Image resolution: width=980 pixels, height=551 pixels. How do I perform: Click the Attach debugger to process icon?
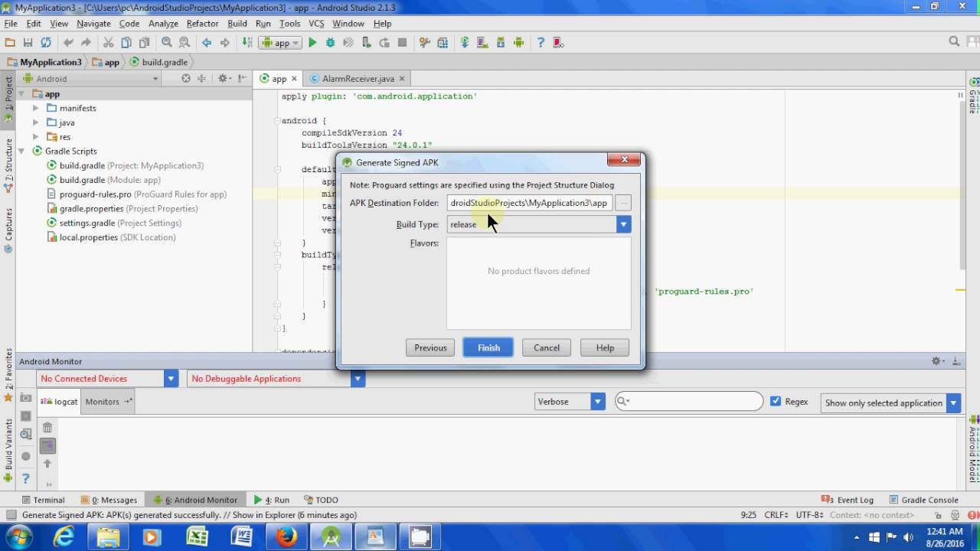click(367, 43)
